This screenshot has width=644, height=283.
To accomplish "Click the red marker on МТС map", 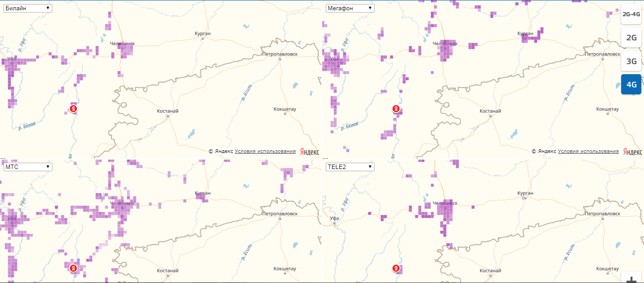I will (x=74, y=268).
